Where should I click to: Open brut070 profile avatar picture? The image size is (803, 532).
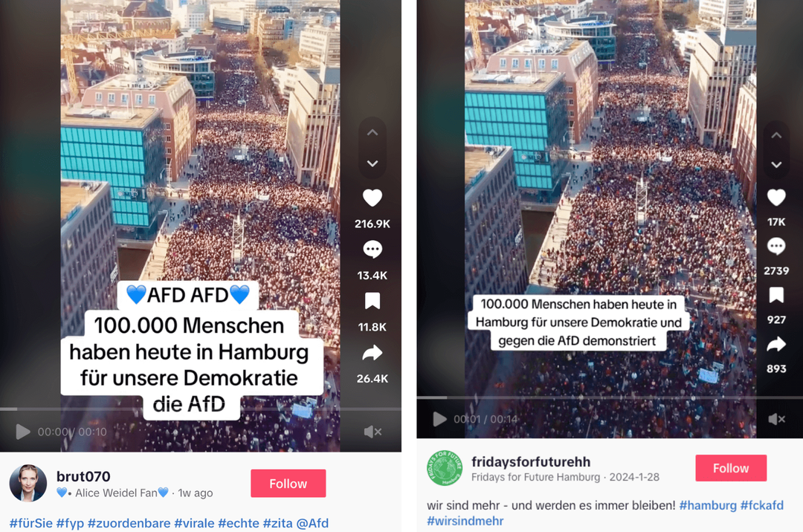(x=28, y=483)
